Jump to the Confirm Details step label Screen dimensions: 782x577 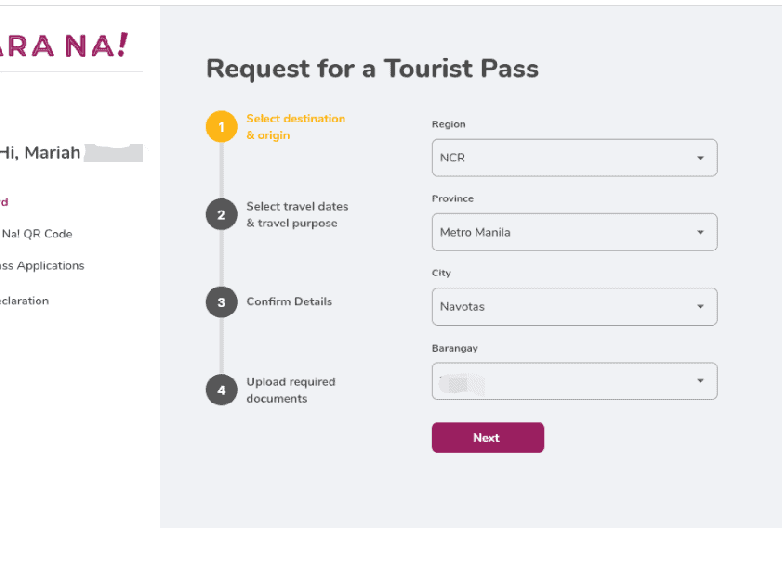pos(289,302)
